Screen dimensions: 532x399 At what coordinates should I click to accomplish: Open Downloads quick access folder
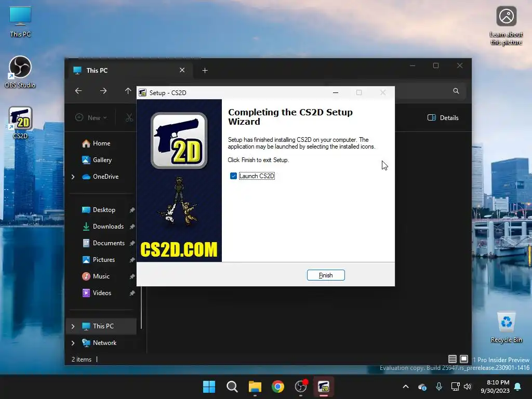click(108, 227)
